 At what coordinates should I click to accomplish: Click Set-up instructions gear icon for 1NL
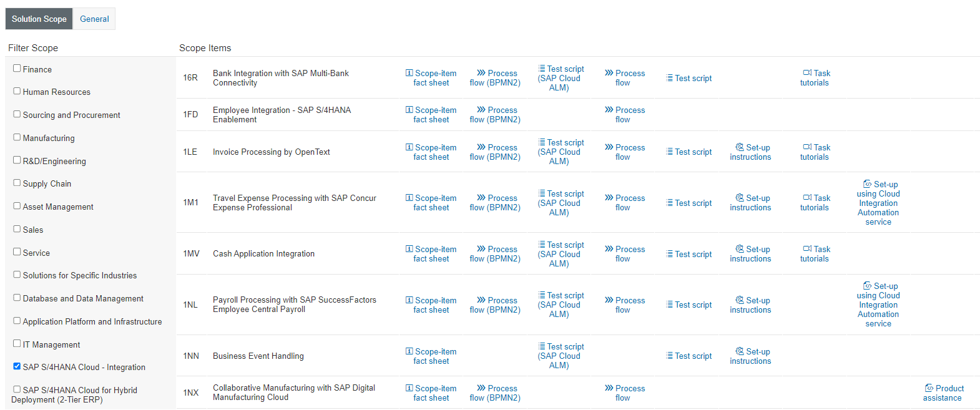[x=740, y=300]
